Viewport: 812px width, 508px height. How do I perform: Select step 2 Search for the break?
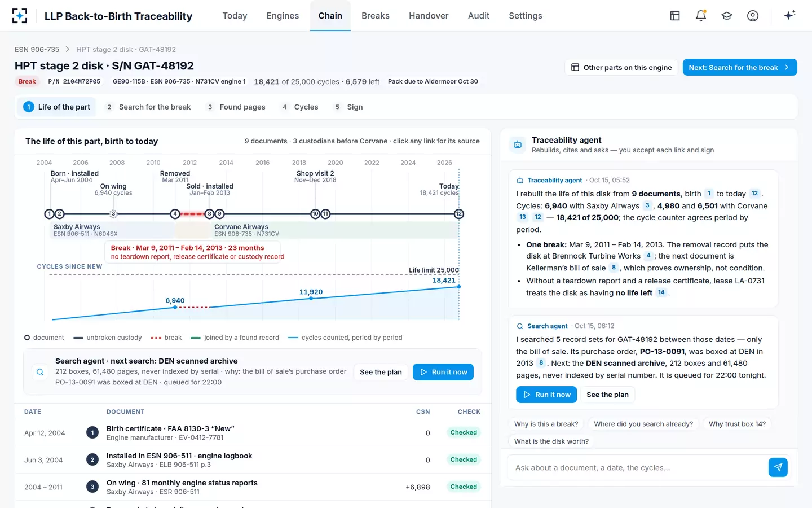coord(148,107)
